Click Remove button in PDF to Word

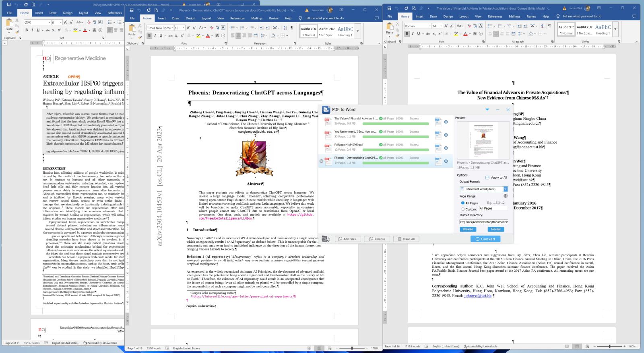[377, 239]
